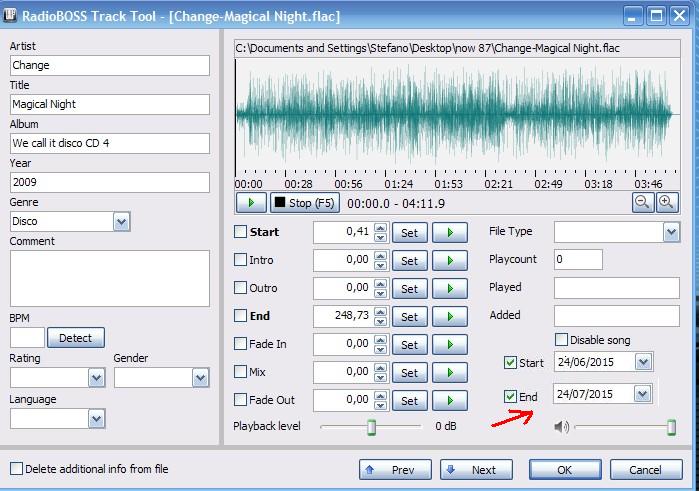Click in the Comment box

point(110,278)
